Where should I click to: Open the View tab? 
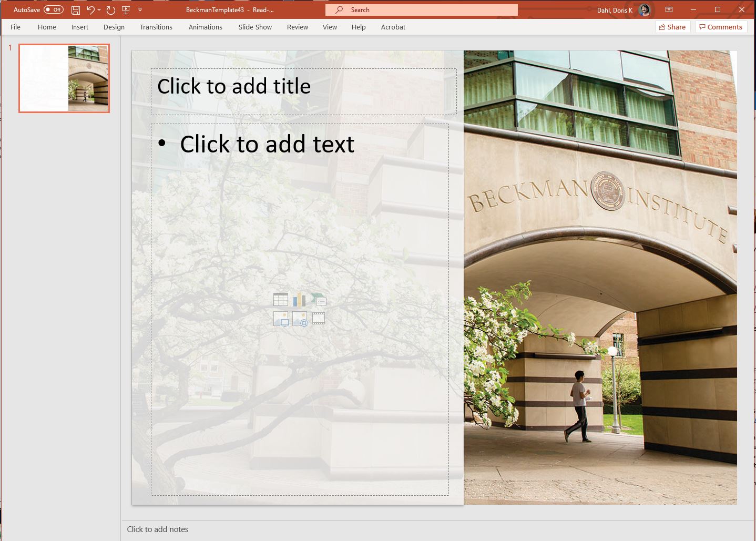click(330, 27)
